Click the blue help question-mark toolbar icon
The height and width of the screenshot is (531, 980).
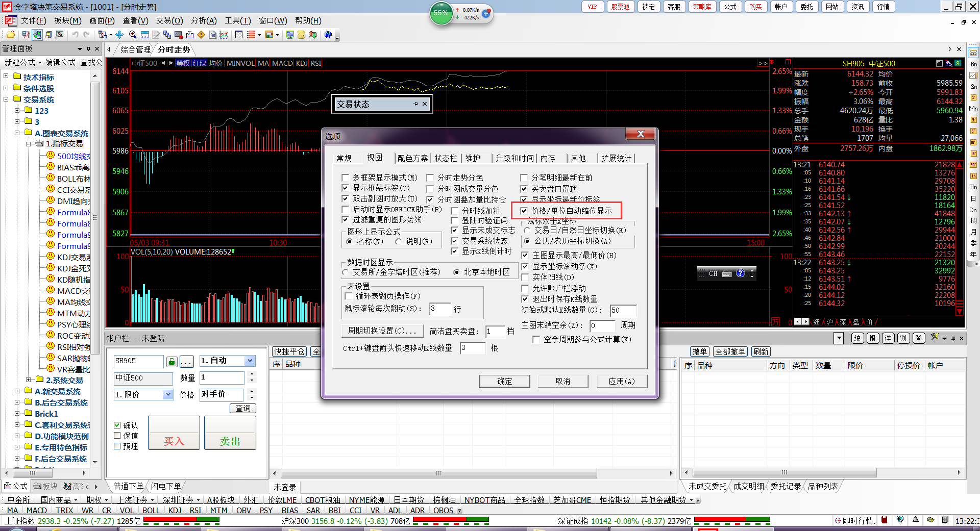click(328, 35)
